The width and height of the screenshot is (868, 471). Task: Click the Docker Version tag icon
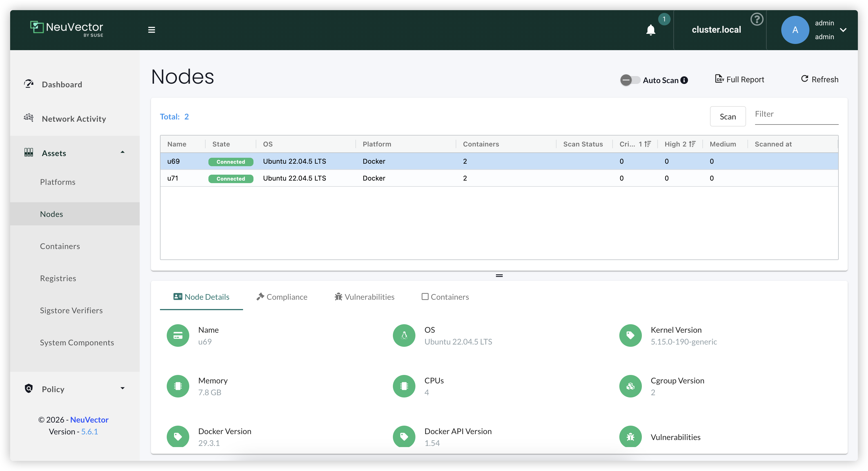[178, 437]
